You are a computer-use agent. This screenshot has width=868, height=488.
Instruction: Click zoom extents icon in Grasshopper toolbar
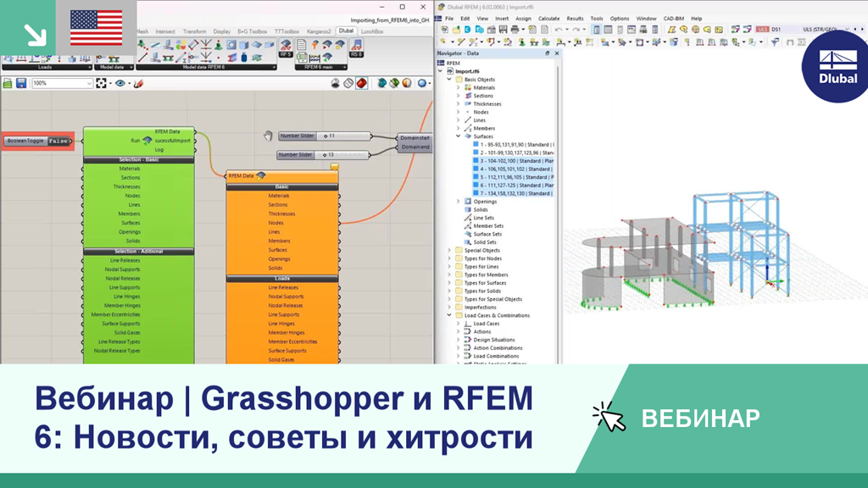point(101,83)
